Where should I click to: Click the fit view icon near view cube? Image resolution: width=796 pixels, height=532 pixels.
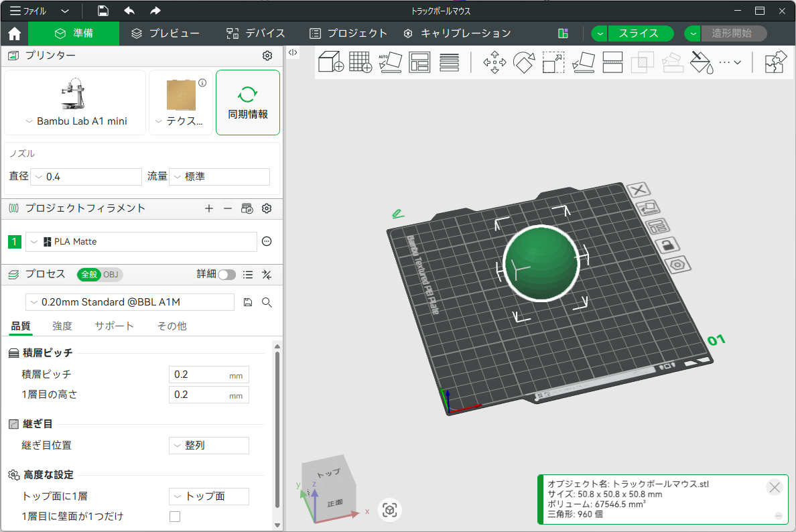point(390,510)
